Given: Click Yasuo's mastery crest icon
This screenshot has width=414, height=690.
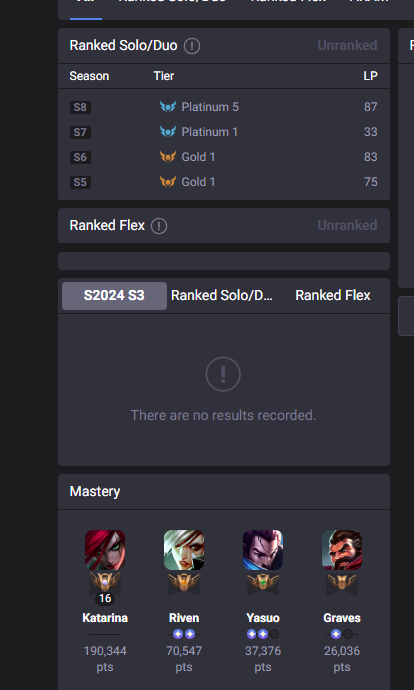Looking at the screenshot, I should click(263, 584).
